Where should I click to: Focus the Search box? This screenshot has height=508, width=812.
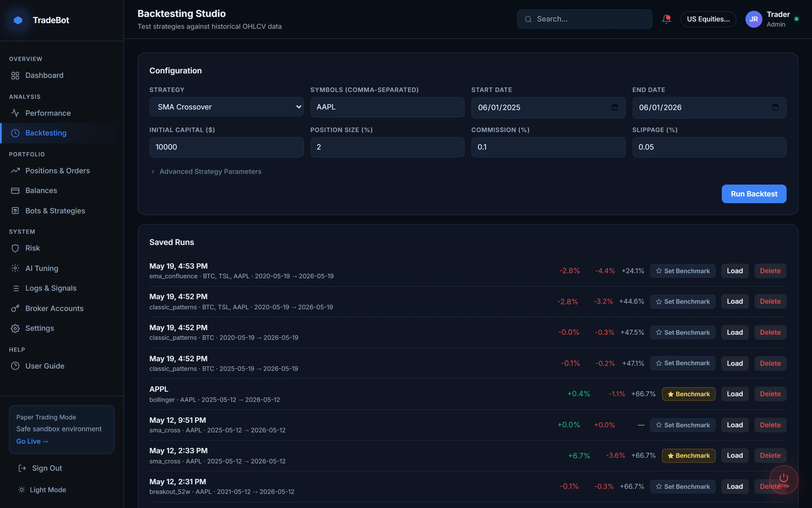(x=584, y=19)
